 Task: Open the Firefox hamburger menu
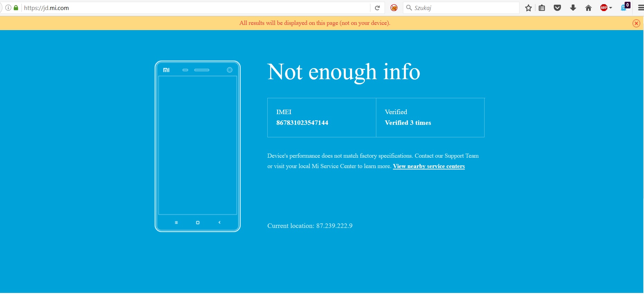[x=641, y=8]
